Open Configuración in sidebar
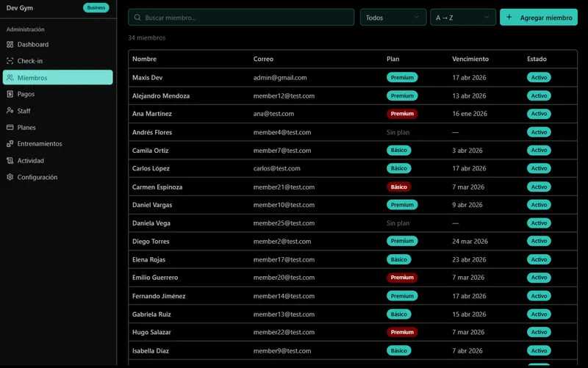 [57, 177]
